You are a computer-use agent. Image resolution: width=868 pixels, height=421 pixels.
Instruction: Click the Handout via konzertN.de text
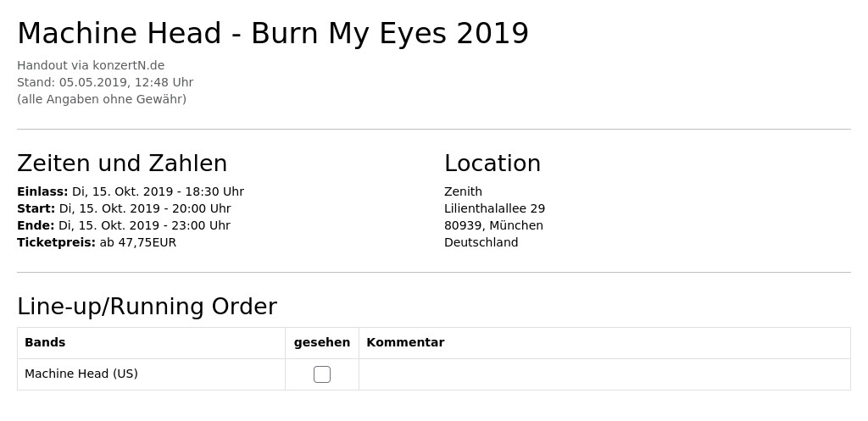click(x=91, y=65)
